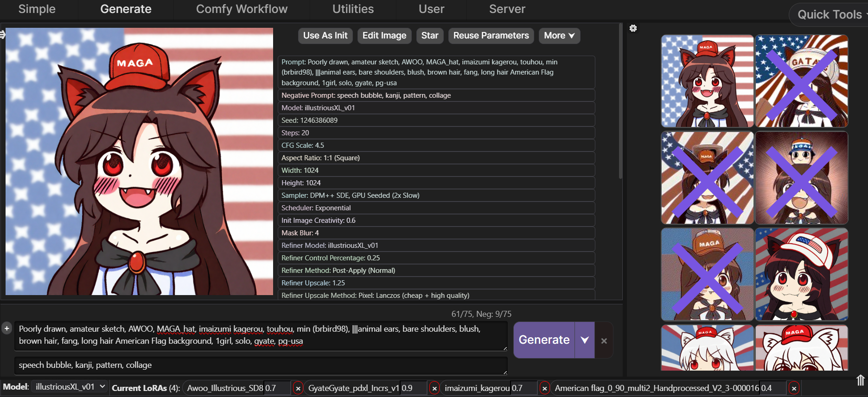Click the 'Steps: 20' metadata row
The width and height of the screenshot is (868, 397).
[436, 133]
